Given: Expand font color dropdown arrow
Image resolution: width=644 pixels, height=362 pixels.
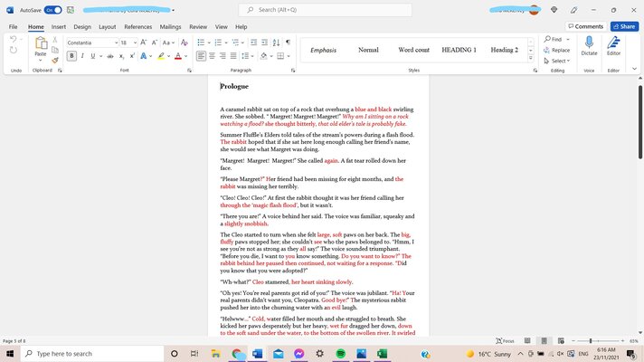Looking at the screenshot, I should pyautogui.click(x=185, y=56).
